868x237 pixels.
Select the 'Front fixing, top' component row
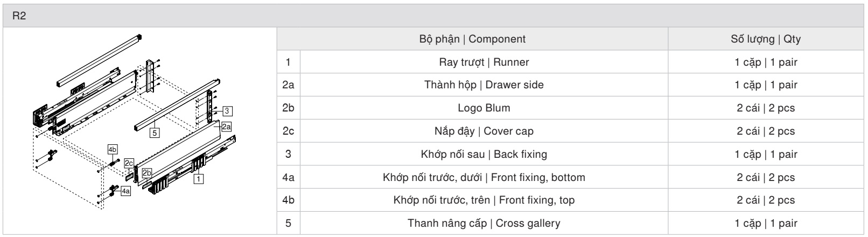(570, 200)
